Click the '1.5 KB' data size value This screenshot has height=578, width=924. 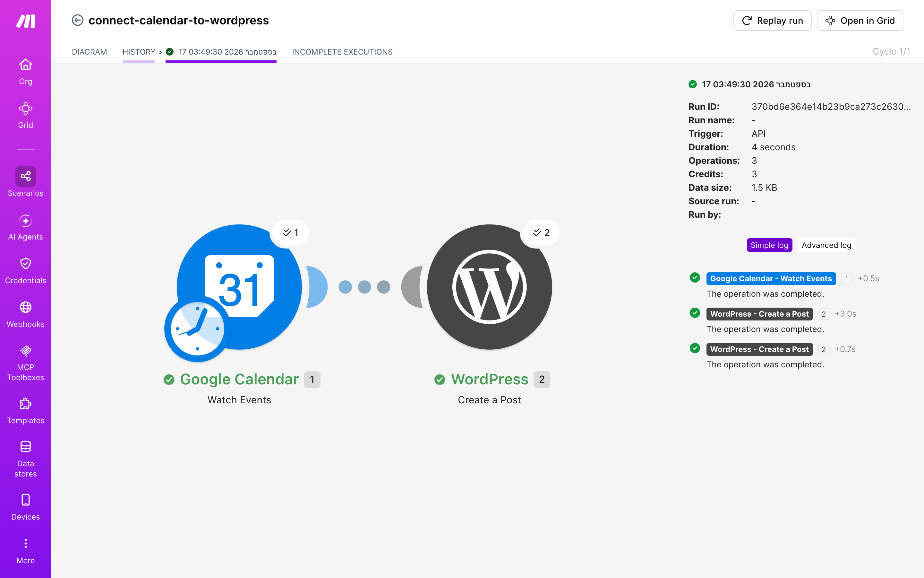764,188
